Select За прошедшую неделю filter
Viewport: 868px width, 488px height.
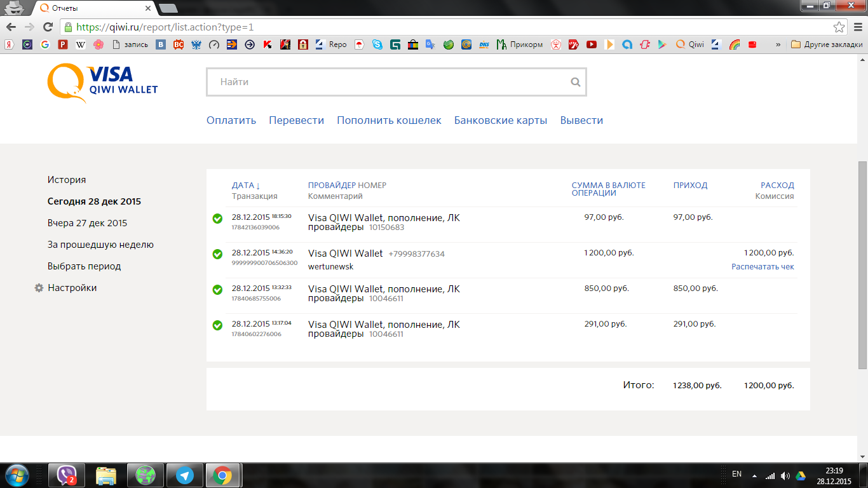[x=100, y=245]
